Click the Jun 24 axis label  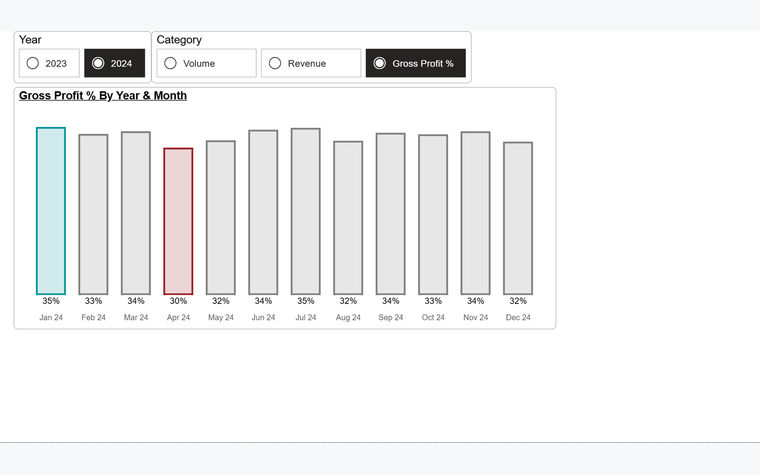pos(263,317)
